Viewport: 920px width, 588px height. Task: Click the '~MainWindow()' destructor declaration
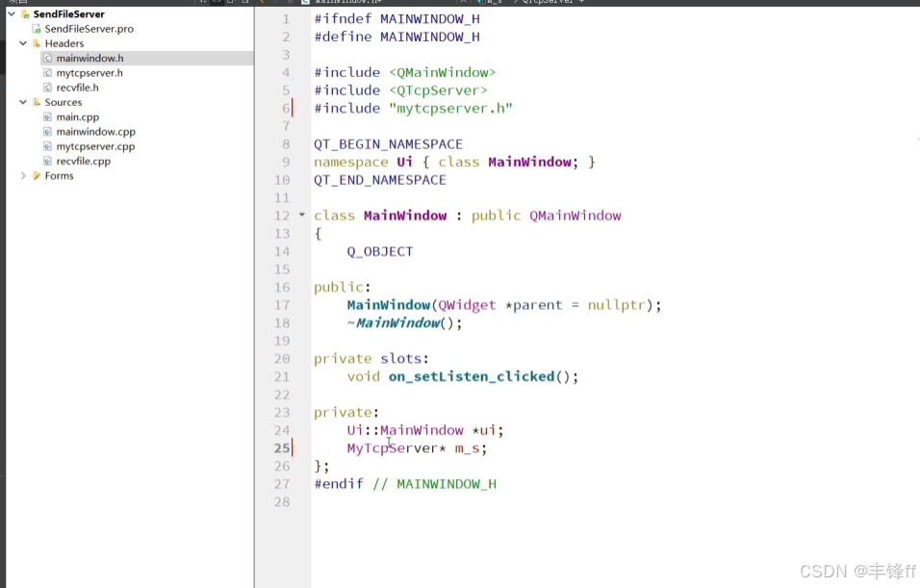pyautogui.click(x=405, y=322)
